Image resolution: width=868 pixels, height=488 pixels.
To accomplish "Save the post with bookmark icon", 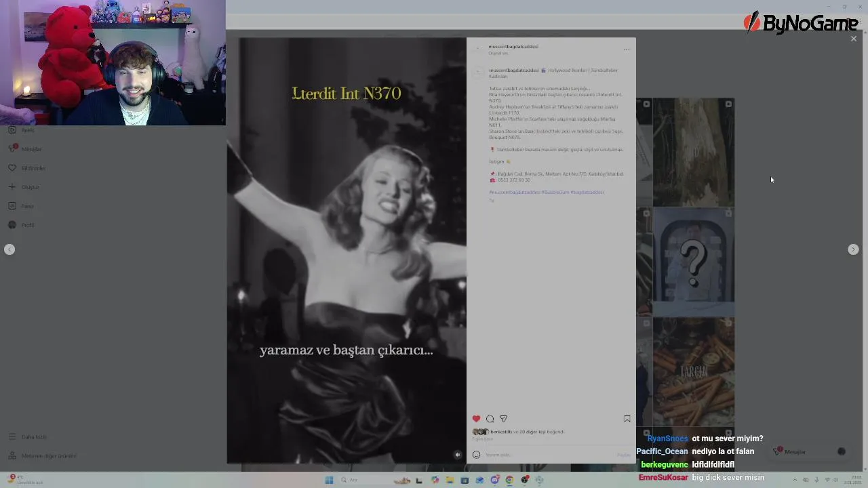I will (627, 419).
